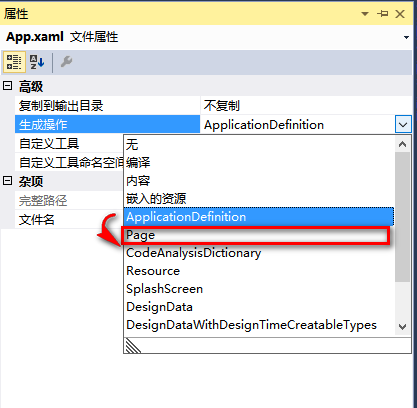
Task: Select the 生成操作 property label
Action: pyautogui.click(x=108, y=125)
